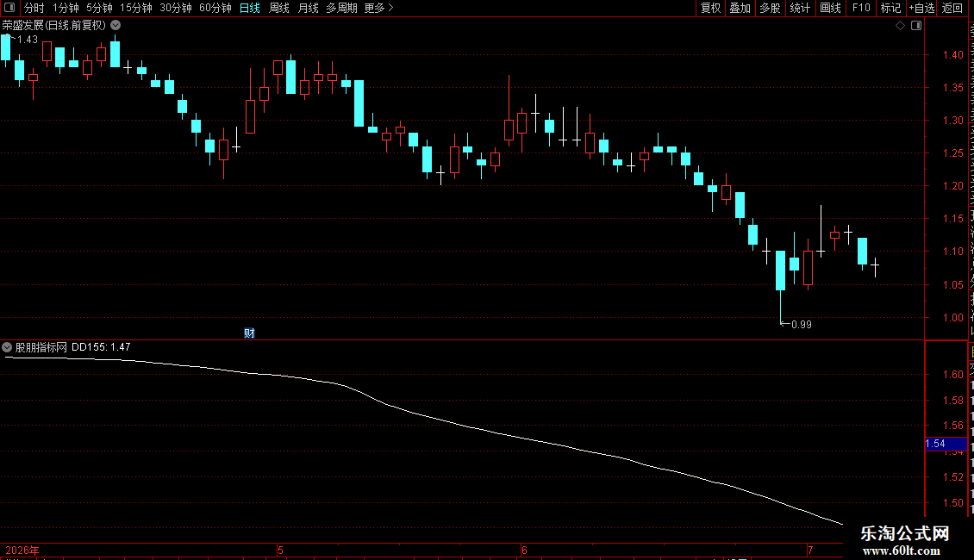Open the 复权 adjustment menu

click(710, 8)
